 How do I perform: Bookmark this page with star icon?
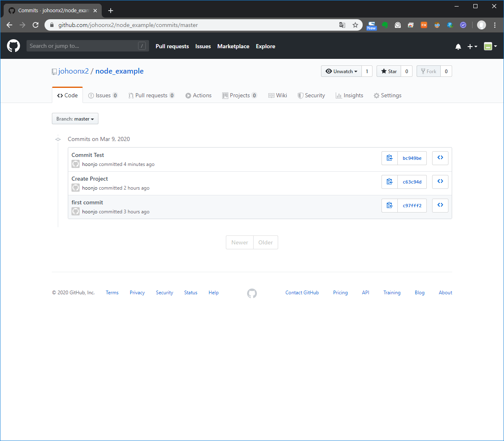click(355, 25)
